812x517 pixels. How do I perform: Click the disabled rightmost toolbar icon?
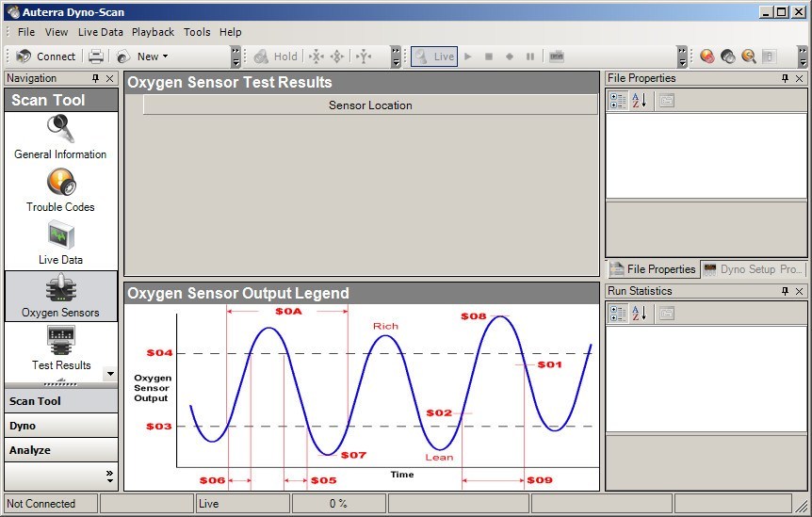click(770, 57)
